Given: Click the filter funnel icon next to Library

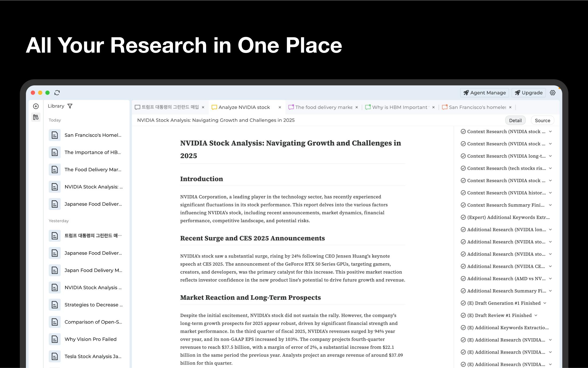Looking at the screenshot, I should pos(70,106).
